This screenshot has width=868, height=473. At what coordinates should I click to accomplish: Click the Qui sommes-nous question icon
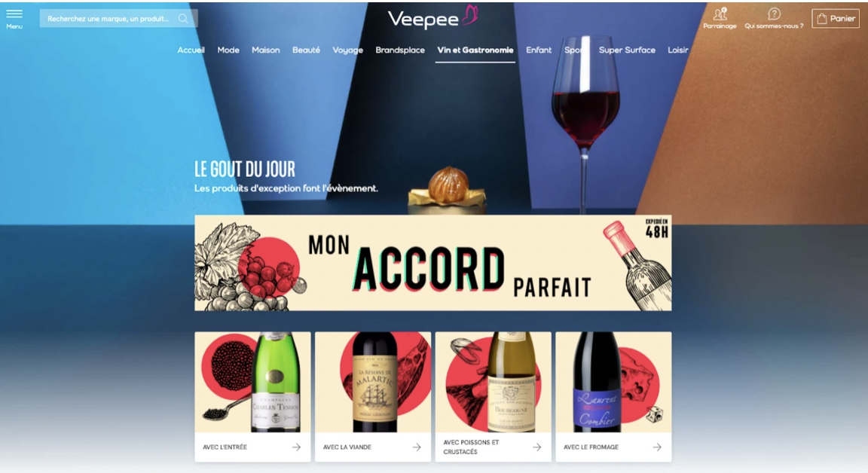774,14
